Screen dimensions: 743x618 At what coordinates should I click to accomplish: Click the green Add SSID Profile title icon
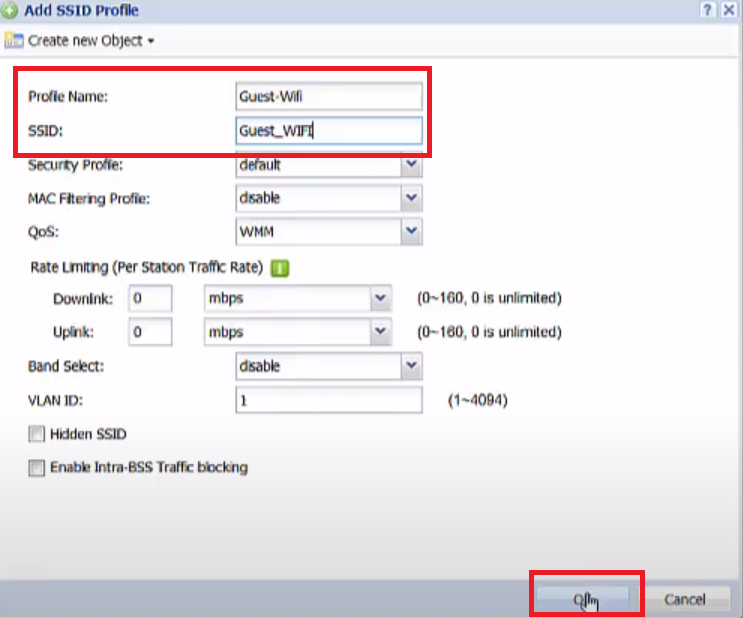point(11,11)
